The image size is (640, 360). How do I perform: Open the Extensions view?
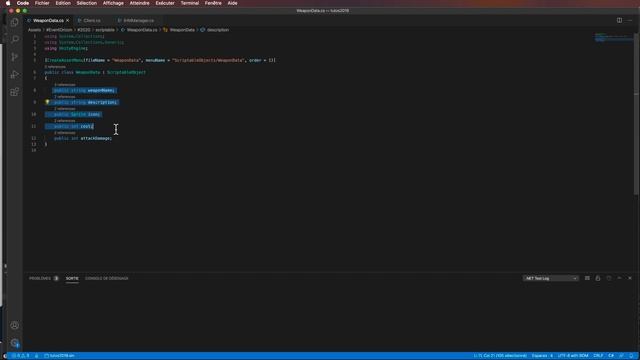pyautogui.click(x=15, y=92)
